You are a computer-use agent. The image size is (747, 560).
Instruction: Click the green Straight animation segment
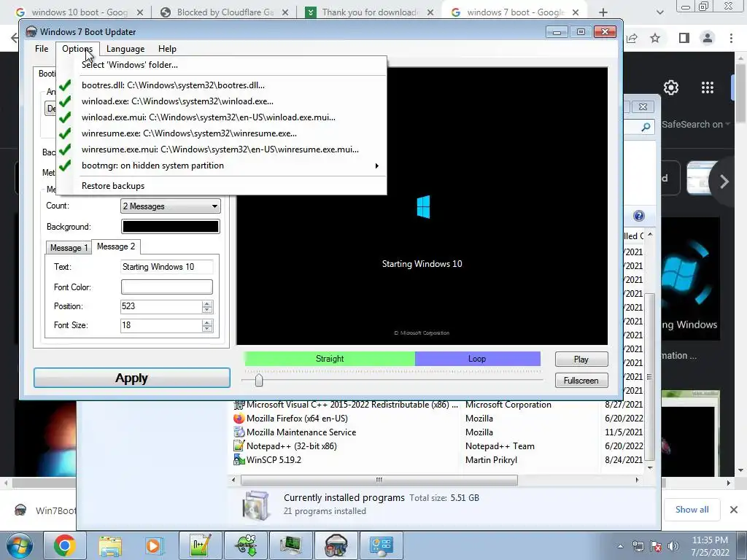click(x=330, y=359)
